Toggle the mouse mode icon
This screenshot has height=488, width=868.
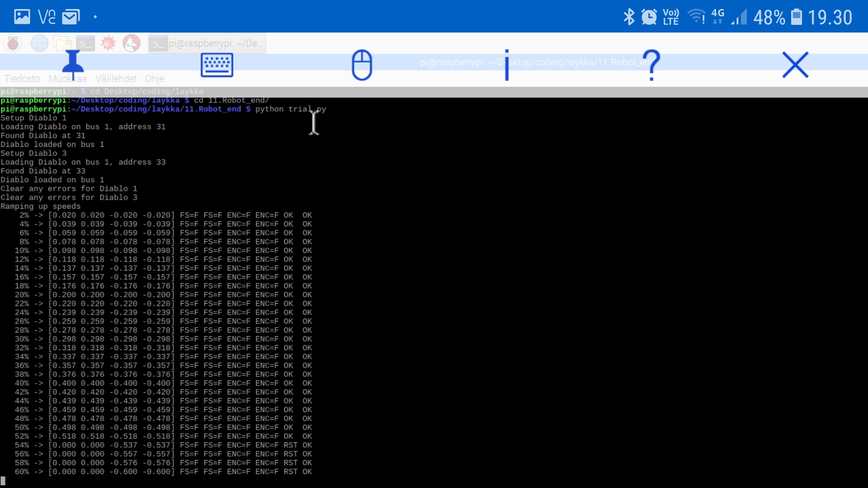click(362, 65)
